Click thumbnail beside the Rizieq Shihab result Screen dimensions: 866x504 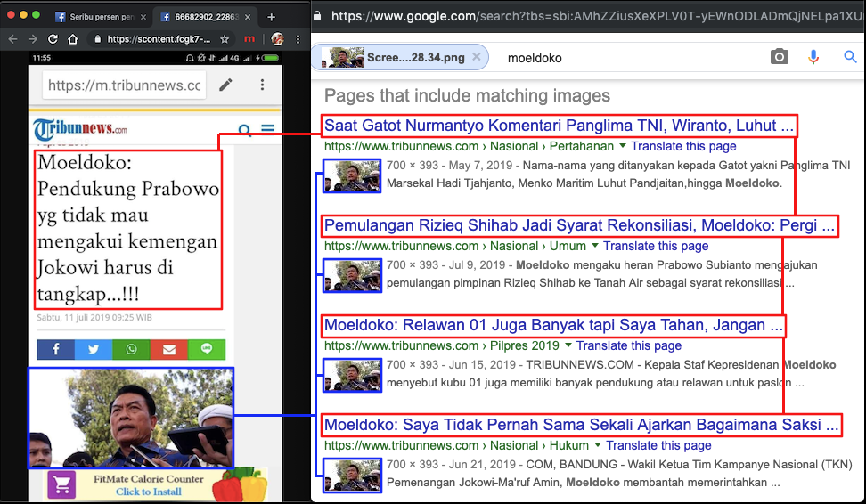click(352, 275)
